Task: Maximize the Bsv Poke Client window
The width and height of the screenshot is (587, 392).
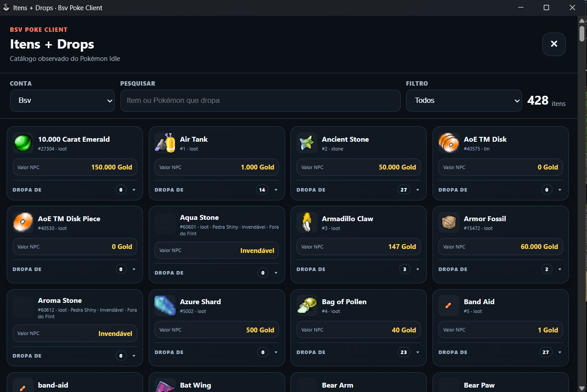Action: pyautogui.click(x=546, y=8)
